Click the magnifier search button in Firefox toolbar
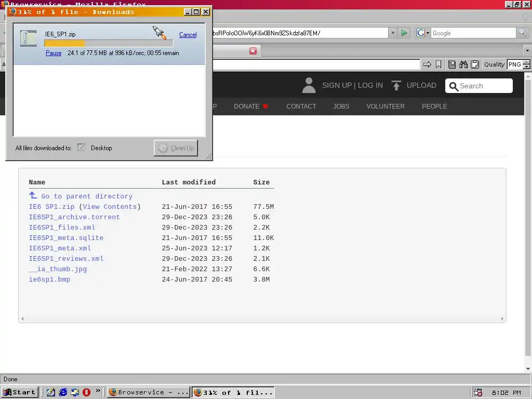The height and width of the screenshot is (399, 532). click(522, 33)
